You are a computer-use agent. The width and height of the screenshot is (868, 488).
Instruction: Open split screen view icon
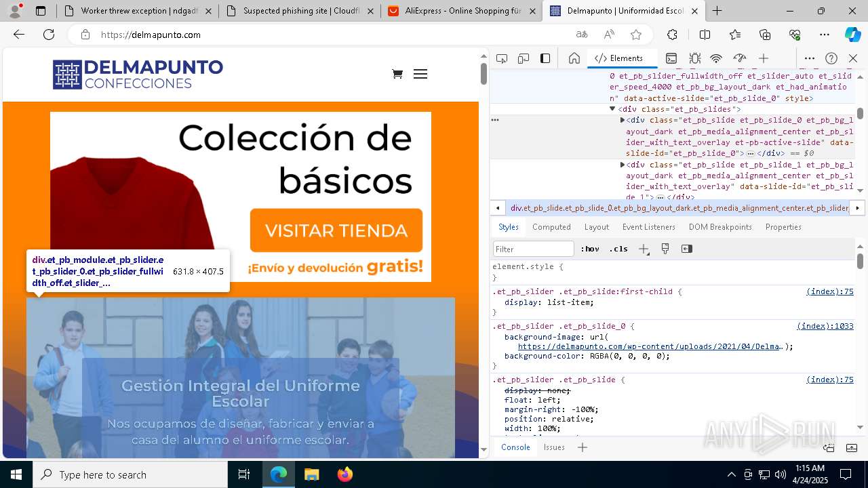click(x=705, y=35)
